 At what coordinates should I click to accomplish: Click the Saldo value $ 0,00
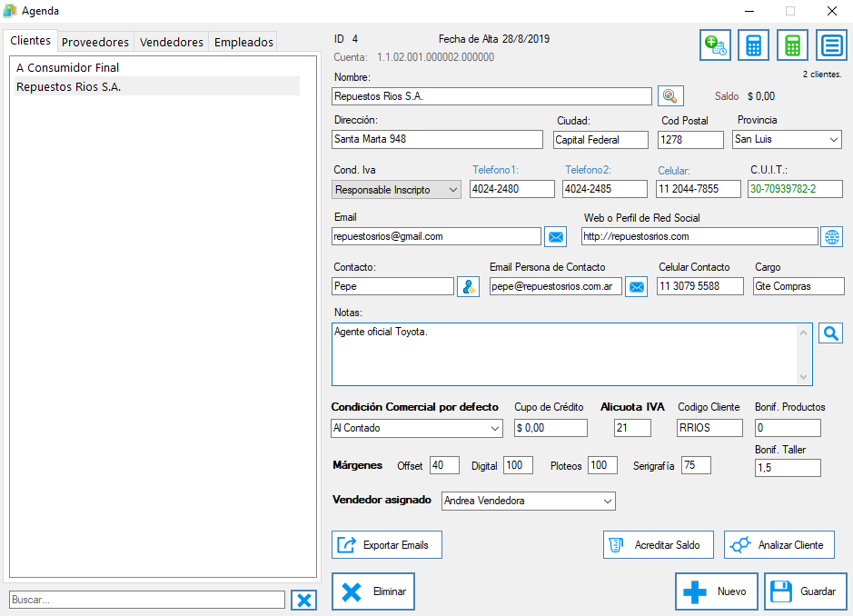point(761,96)
